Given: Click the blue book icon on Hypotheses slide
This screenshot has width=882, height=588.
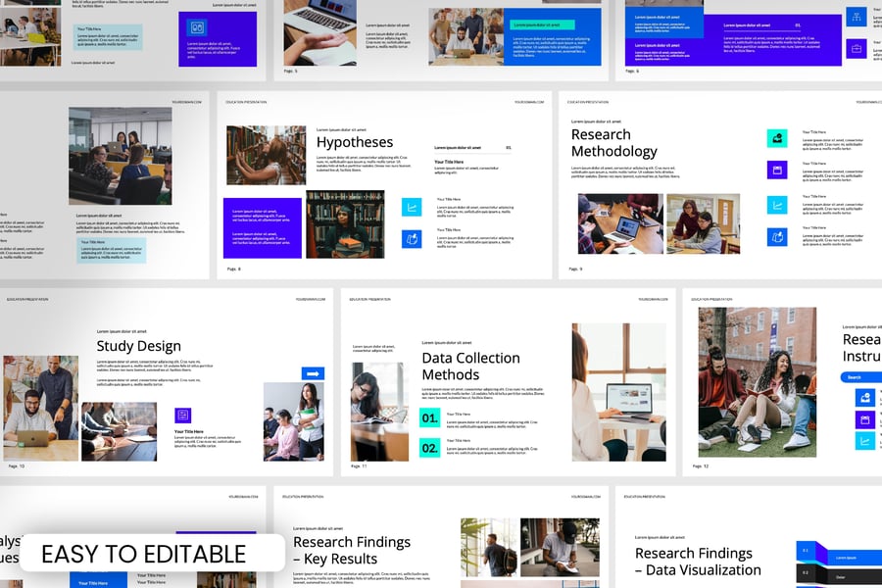Looking at the screenshot, I should [412, 239].
